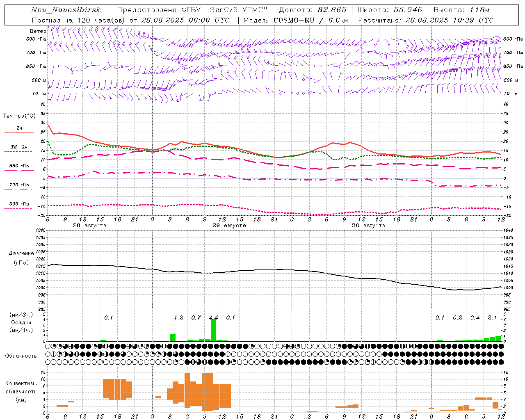The width and height of the screenshot is (525, 420).
Task: Click the '30 августа' date label
Action: tap(369, 226)
